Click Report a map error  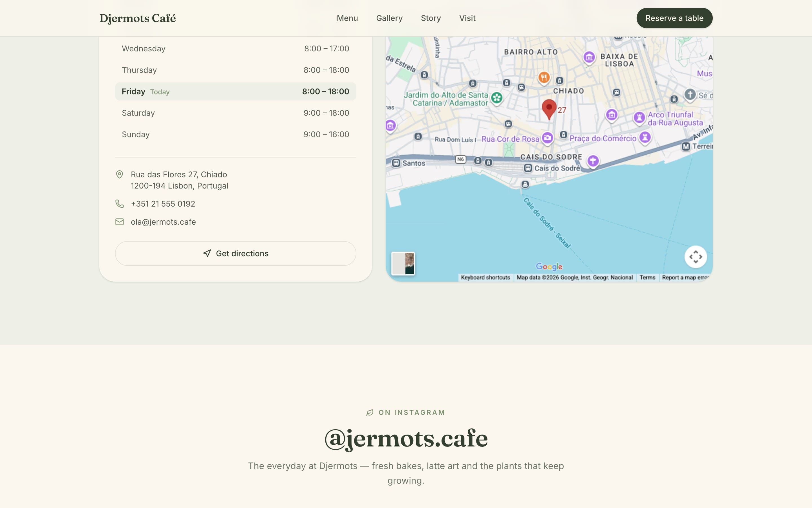coord(685,277)
